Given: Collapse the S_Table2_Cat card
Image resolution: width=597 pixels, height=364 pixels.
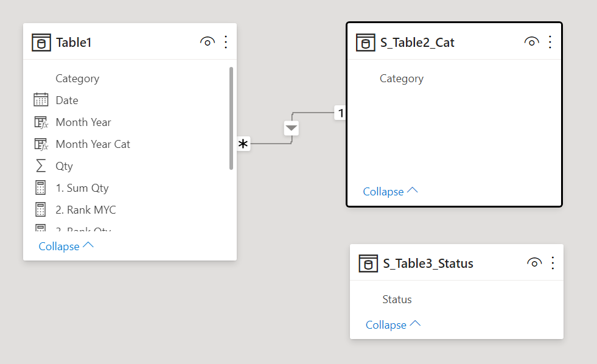Looking at the screenshot, I should tap(390, 191).
